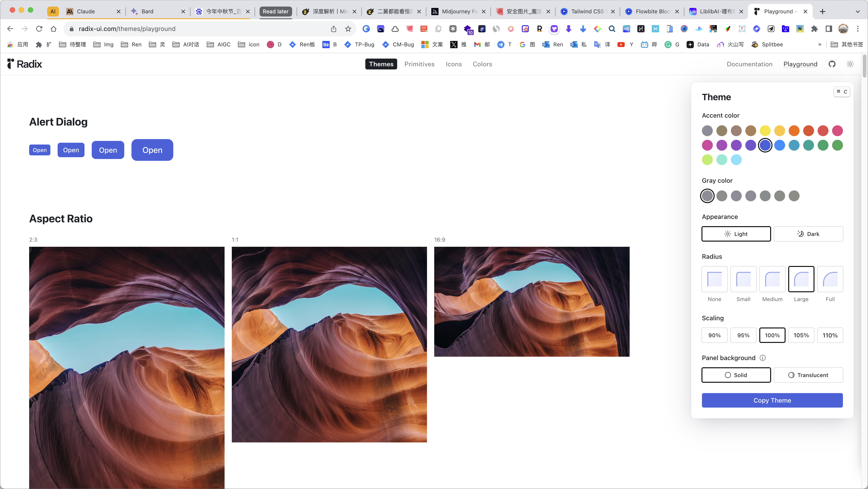Pick the orange accent color swatch
Screen dimensions: 868x489
pos(794,131)
